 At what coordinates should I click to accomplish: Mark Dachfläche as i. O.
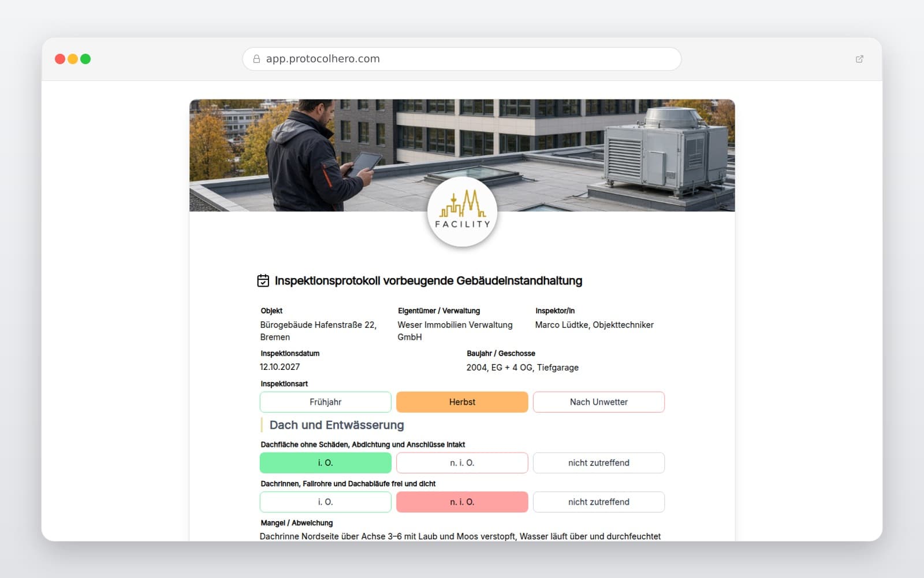click(326, 463)
